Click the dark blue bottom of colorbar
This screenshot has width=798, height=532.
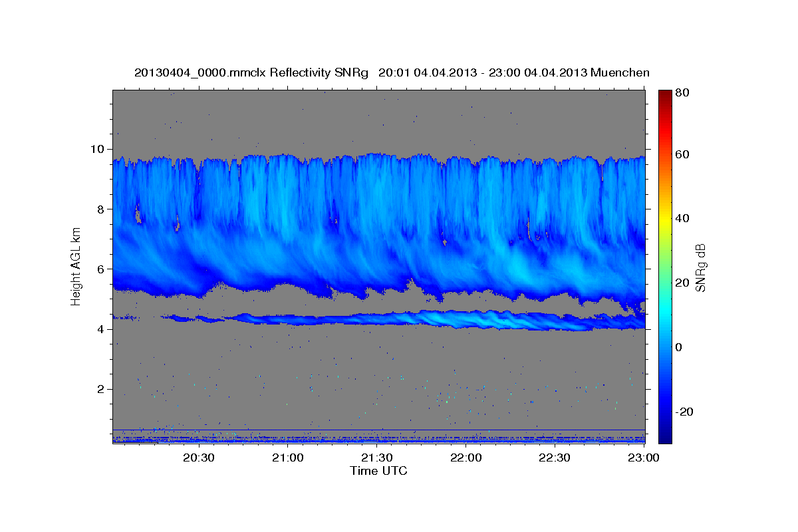pyautogui.click(x=665, y=436)
